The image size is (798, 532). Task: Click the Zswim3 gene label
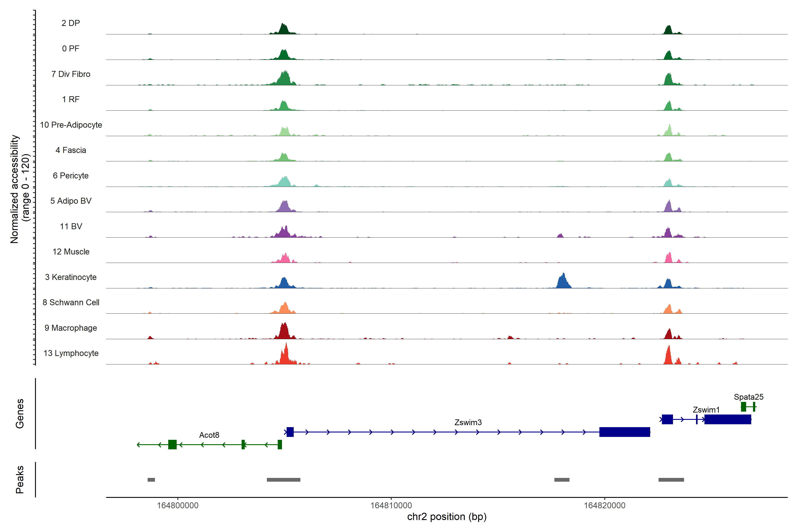click(468, 422)
